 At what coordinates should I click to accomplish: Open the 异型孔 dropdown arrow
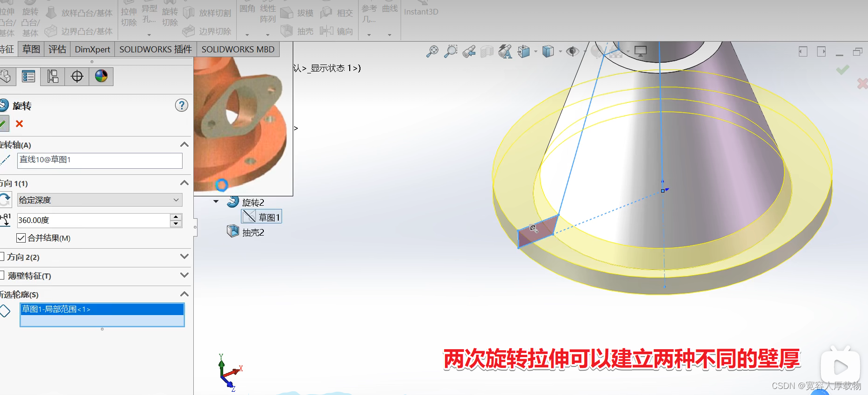149,35
